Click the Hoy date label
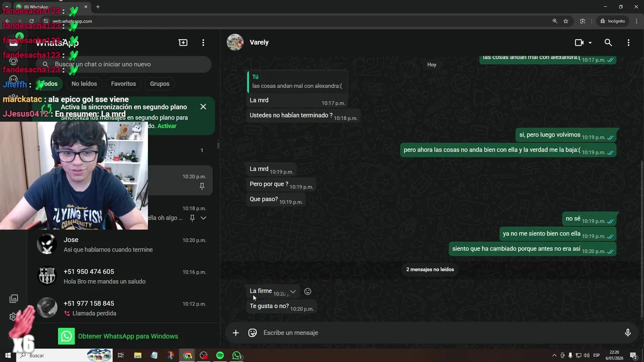The height and width of the screenshot is (362, 644). pyautogui.click(x=432, y=65)
